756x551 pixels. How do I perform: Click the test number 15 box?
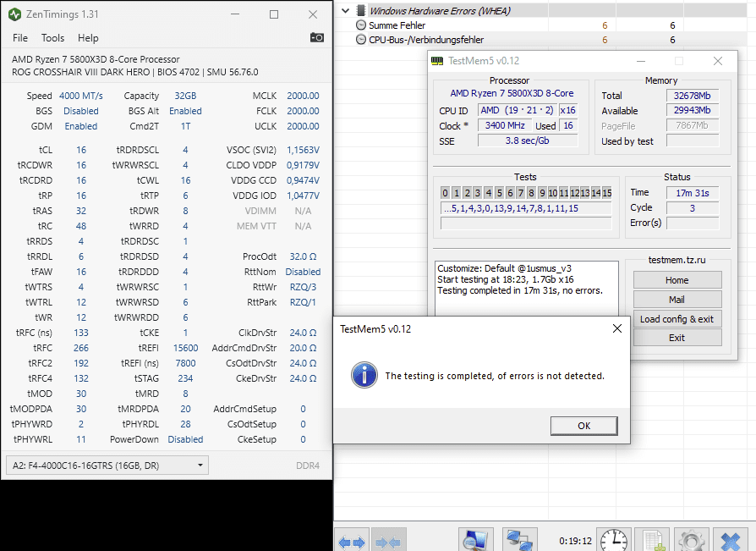pos(606,193)
